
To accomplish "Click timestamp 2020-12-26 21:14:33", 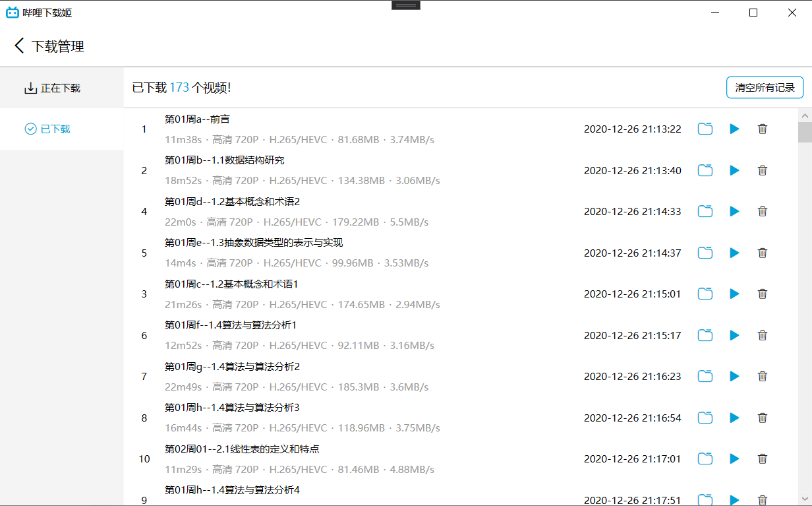I will 633,212.
